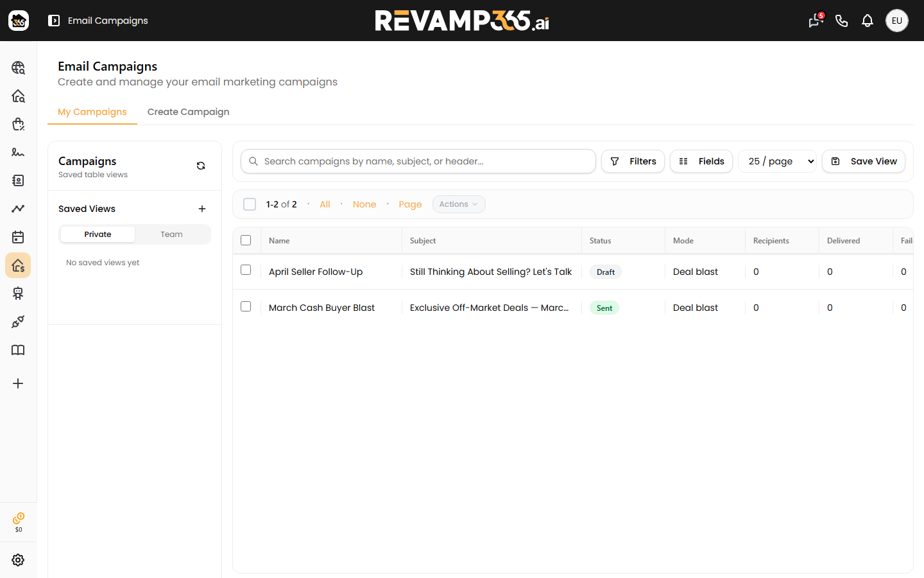Open the plug integrations sidebar icon
924x578 pixels.
[x=18, y=322]
